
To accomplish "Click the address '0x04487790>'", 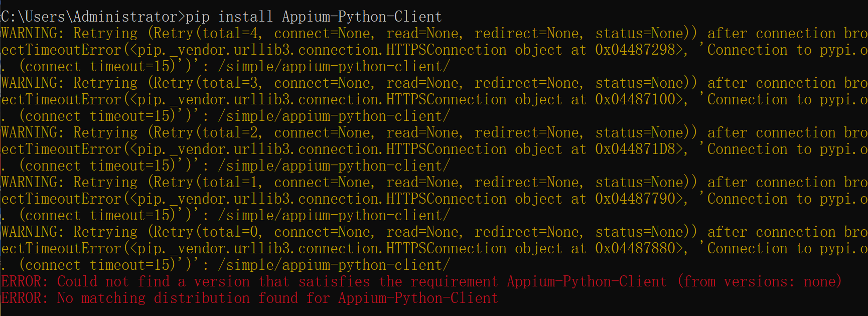I will [x=639, y=199].
